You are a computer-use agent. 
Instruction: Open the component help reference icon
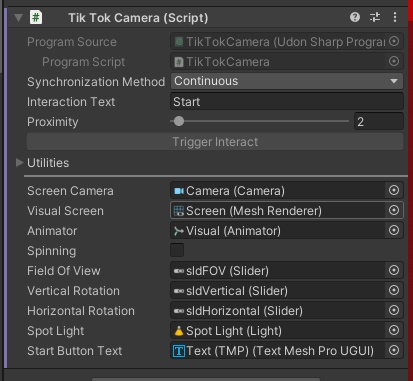pyautogui.click(x=355, y=17)
